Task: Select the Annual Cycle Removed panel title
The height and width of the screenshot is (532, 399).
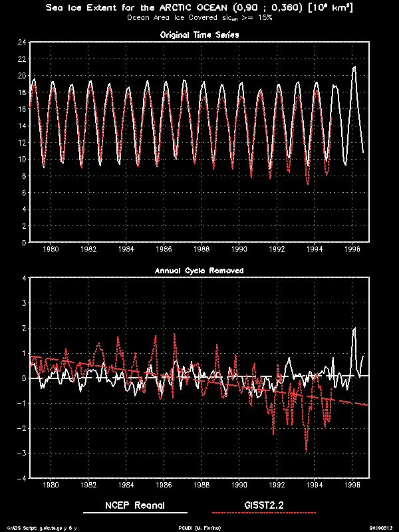Action: pos(199,271)
